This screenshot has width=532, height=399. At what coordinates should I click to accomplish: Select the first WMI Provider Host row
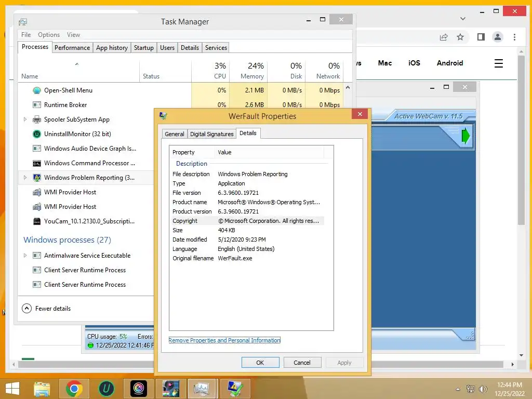(86, 192)
